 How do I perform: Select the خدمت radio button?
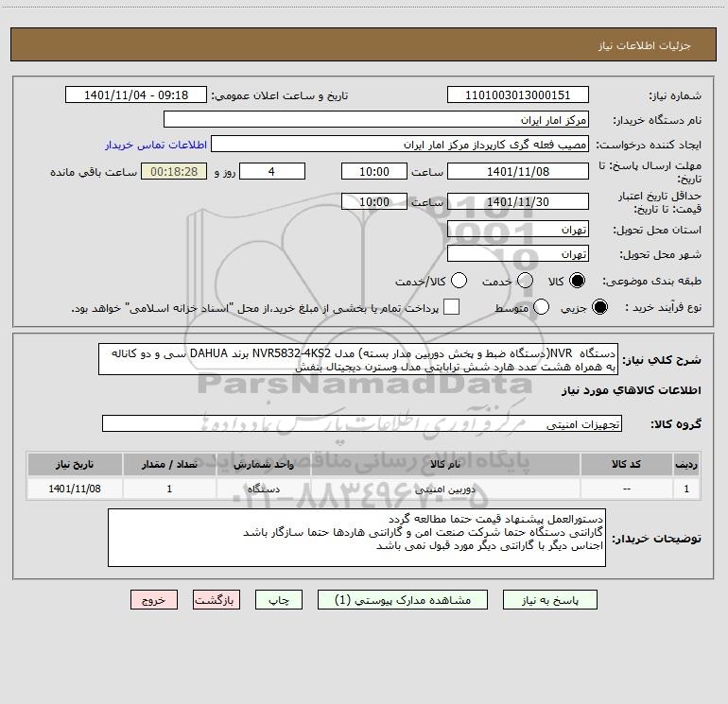(x=525, y=281)
